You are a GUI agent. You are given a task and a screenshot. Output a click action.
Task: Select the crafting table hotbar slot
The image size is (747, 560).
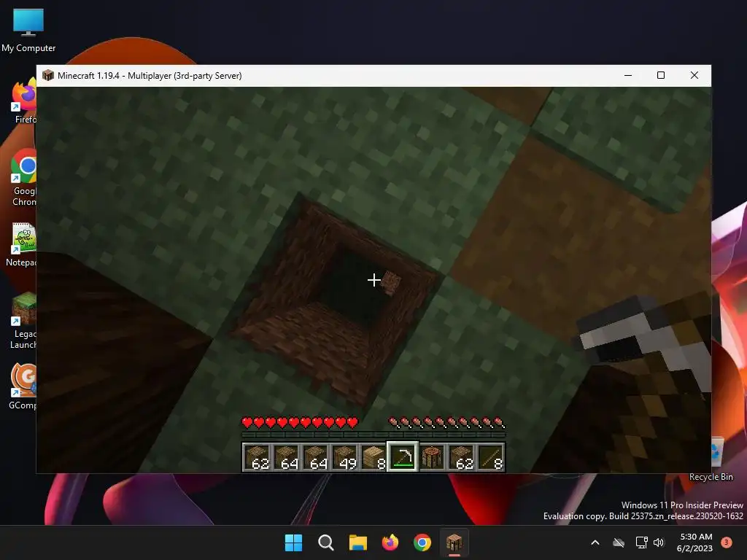tap(433, 456)
